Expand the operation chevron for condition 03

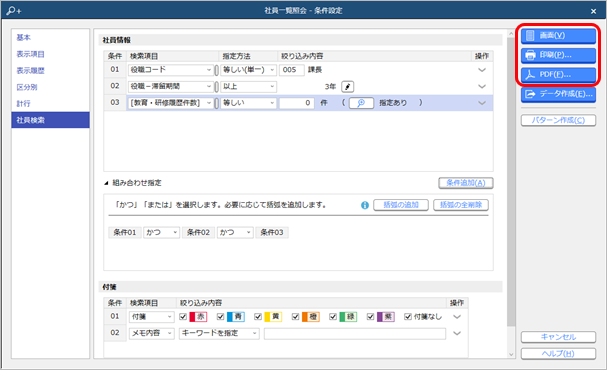tap(482, 103)
